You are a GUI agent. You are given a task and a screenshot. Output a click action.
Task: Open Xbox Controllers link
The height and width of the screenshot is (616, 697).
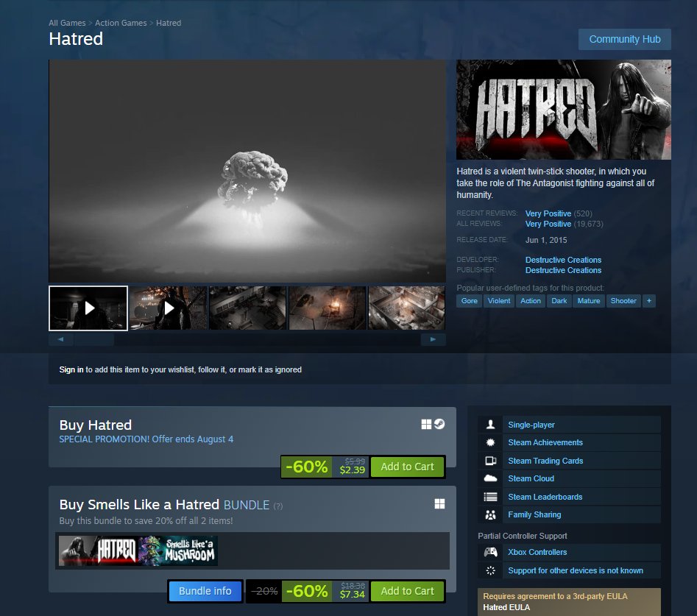537,553
